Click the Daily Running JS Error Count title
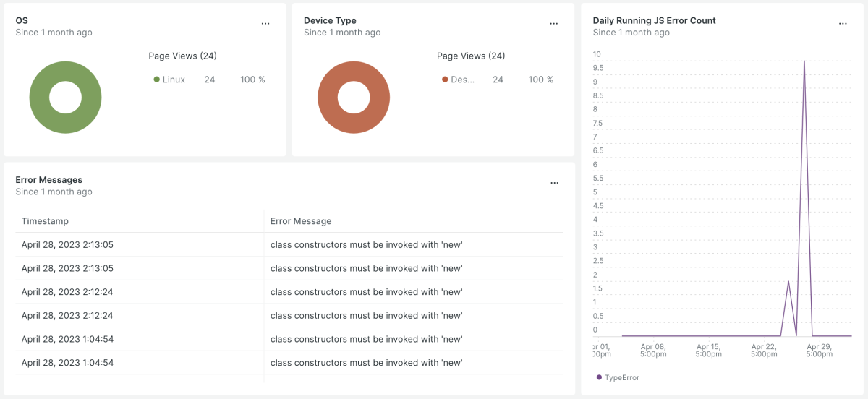Viewport: 868px width, 399px height. tap(654, 20)
